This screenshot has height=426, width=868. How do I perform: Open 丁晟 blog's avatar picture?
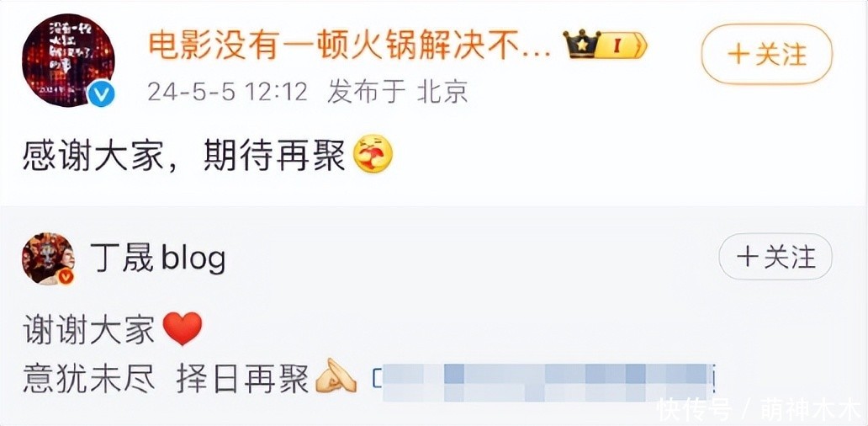pyautogui.click(x=48, y=258)
